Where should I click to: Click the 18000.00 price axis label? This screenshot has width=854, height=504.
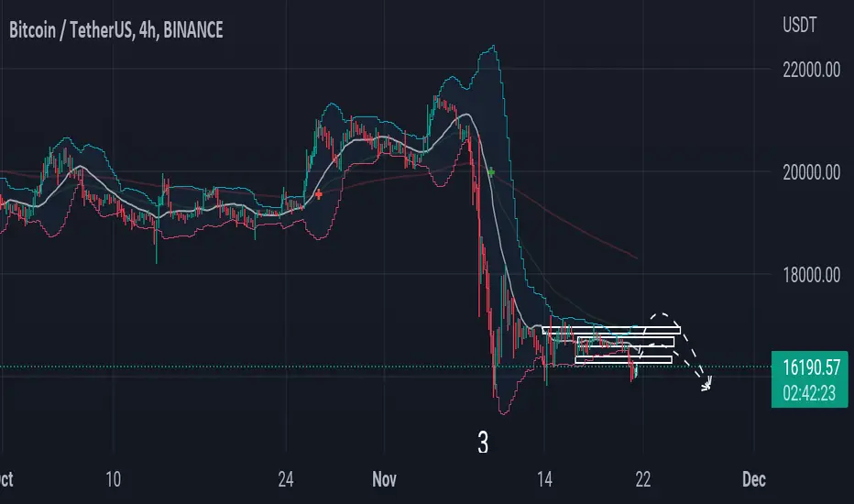pyautogui.click(x=812, y=275)
